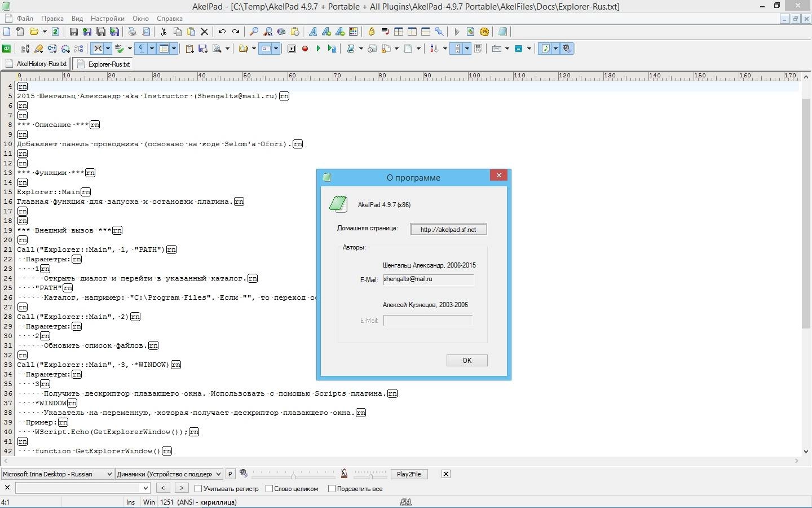Open the Вид menu
Image resolution: width=812 pixels, height=508 pixels.
(x=77, y=19)
